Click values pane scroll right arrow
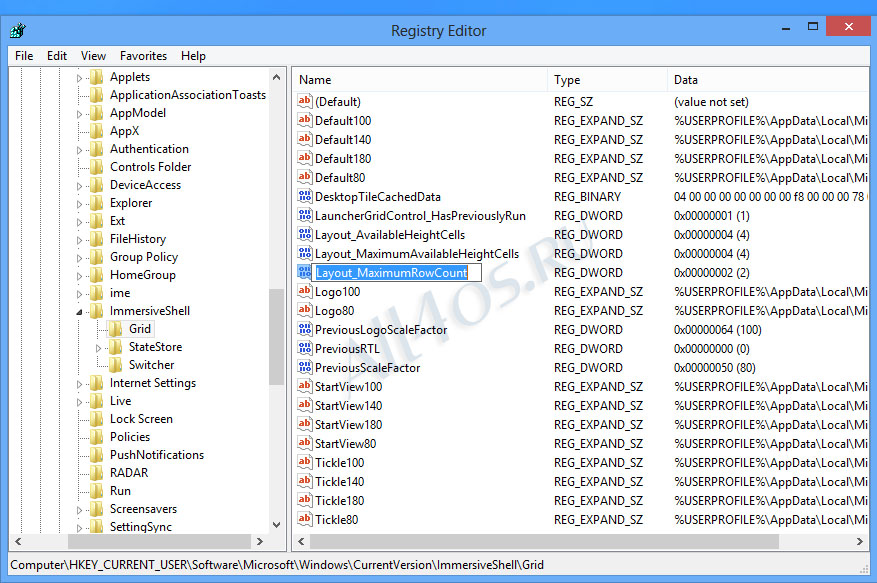Image resolution: width=877 pixels, height=583 pixels. [x=860, y=541]
